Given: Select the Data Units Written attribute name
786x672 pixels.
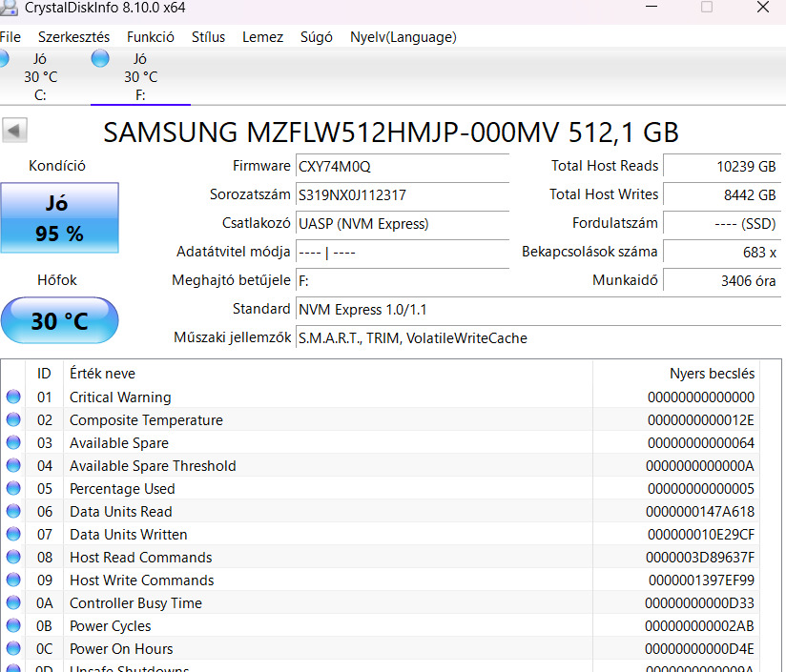Looking at the screenshot, I should click(x=129, y=535).
